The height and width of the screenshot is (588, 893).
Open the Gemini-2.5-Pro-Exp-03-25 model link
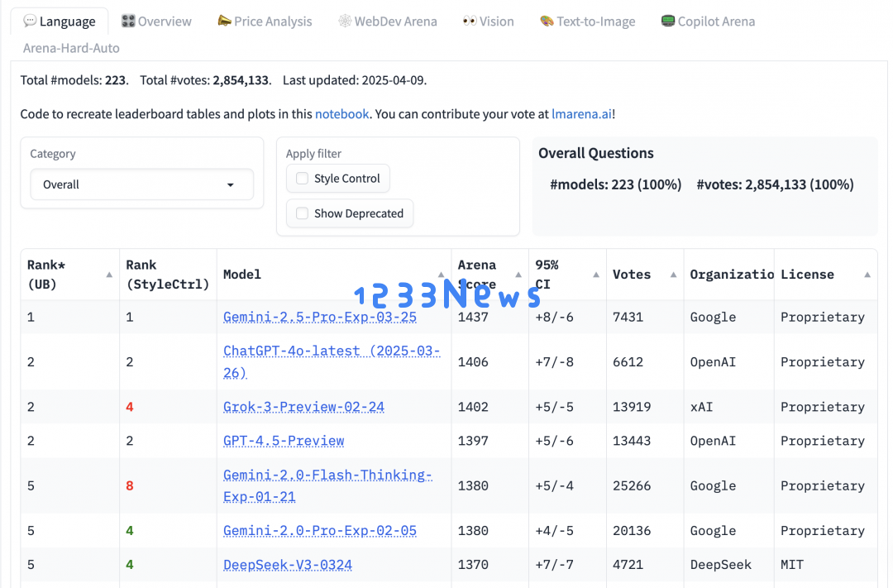[319, 317]
